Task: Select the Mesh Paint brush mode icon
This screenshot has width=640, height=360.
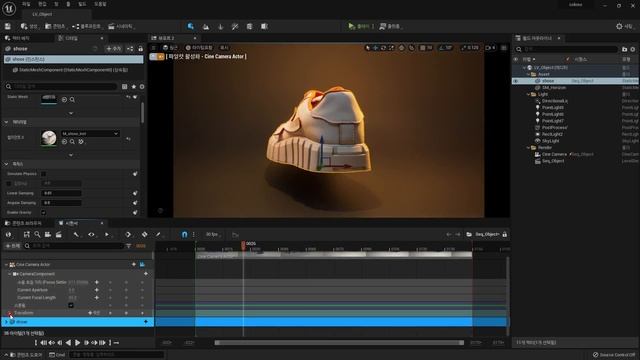Action: click(235, 27)
